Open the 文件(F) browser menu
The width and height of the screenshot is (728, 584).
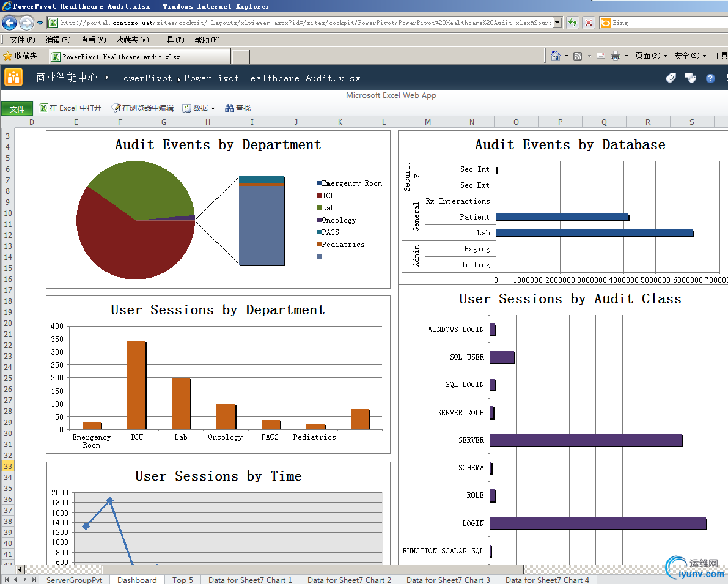[x=22, y=40]
